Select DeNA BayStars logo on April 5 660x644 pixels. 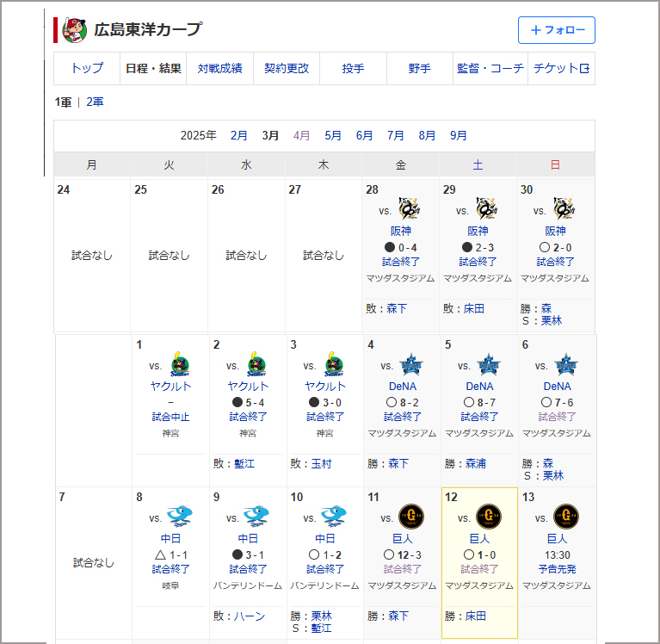(x=488, y=364)
